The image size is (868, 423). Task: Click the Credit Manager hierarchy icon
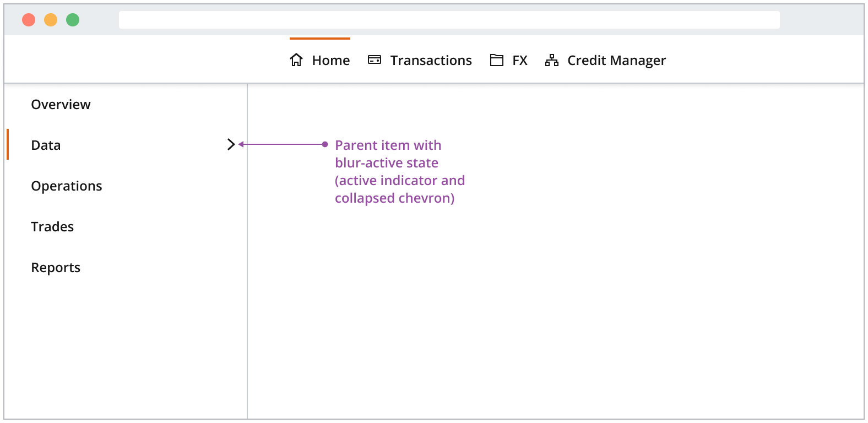point(552,60)
